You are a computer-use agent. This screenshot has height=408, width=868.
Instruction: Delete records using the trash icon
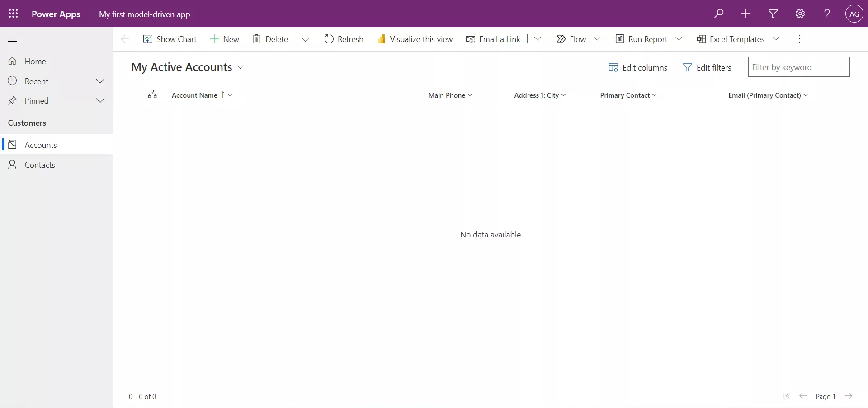(270, 39)
